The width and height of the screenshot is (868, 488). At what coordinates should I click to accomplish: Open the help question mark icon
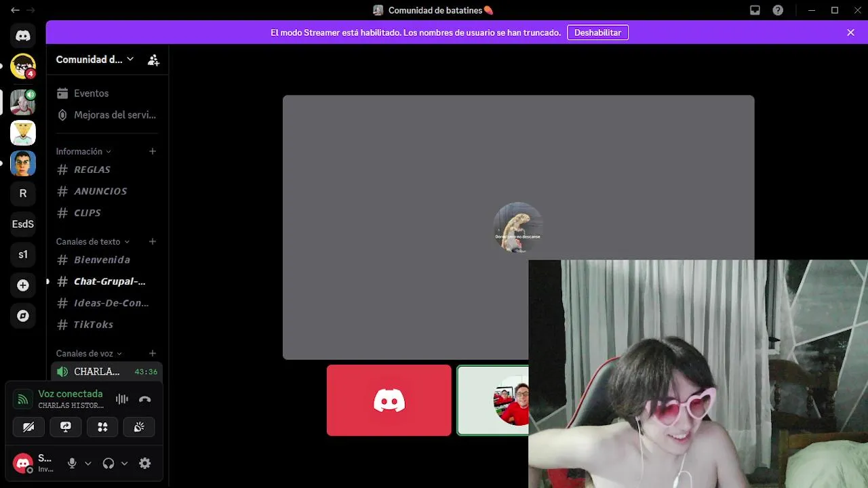(778, 10)
